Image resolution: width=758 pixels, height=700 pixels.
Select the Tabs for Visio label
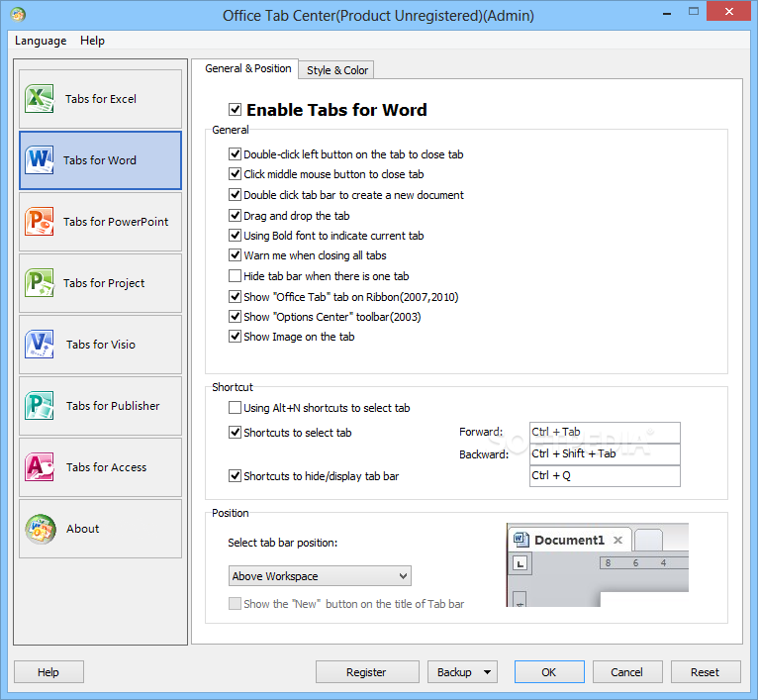[101, 345]
